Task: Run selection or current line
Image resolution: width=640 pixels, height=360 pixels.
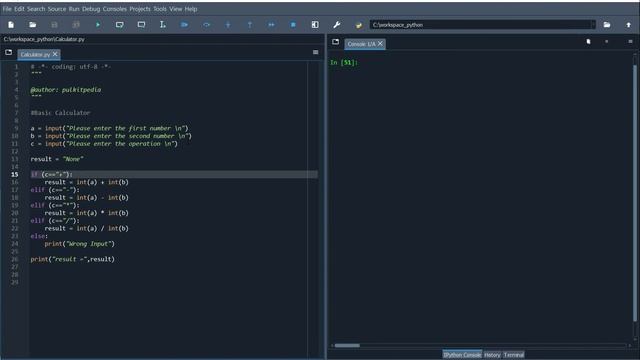Action: pos(162,25)
